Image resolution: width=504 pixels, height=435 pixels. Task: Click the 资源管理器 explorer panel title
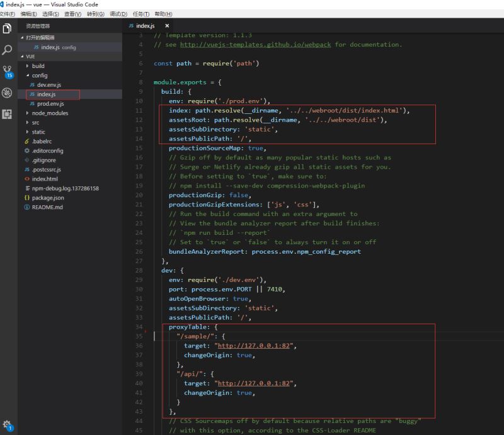tap(38, 26)
